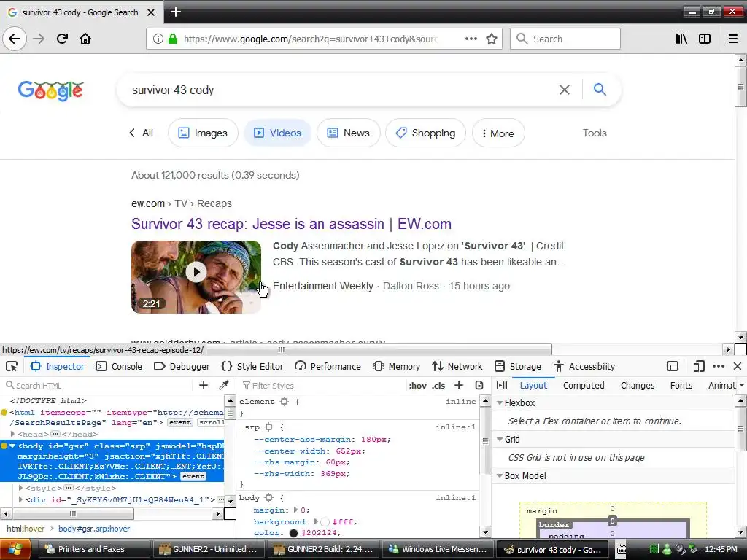This screenshot has width=747, height=560.
Task: Bookmark this page with the star icon
Action: (x=492, y=39)
